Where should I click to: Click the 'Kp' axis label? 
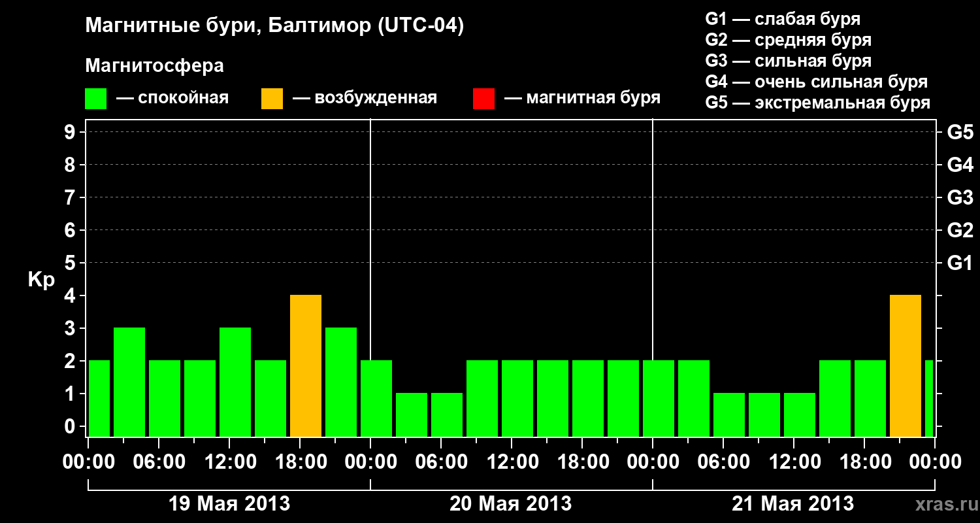pos(41,280)
